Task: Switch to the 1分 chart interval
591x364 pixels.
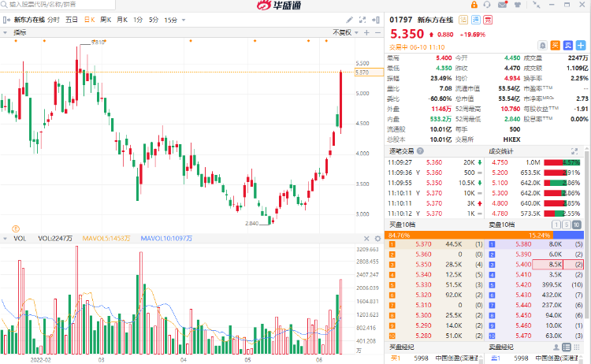Action: pyautogui.click(x=138, y=20)
